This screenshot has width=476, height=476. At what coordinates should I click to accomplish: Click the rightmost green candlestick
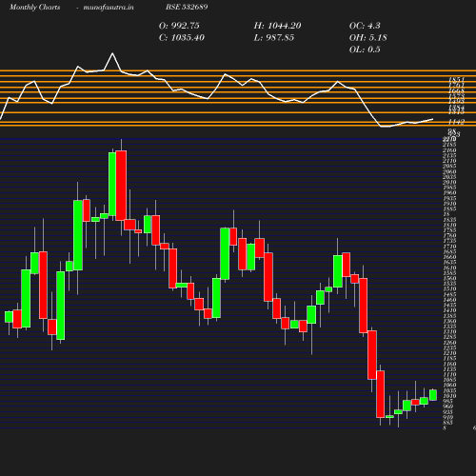(x=433, y=395)
